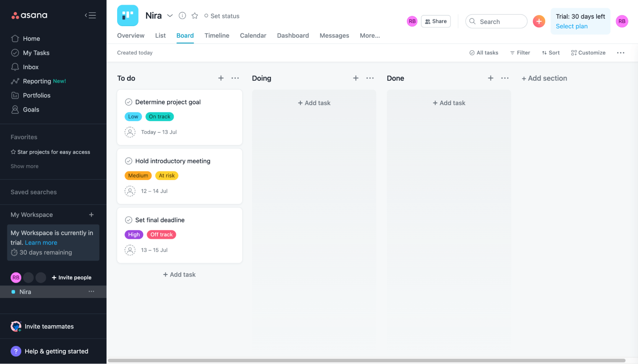Switch to the Calendar tab
The image size is (638, 364).
click(253, 36)
